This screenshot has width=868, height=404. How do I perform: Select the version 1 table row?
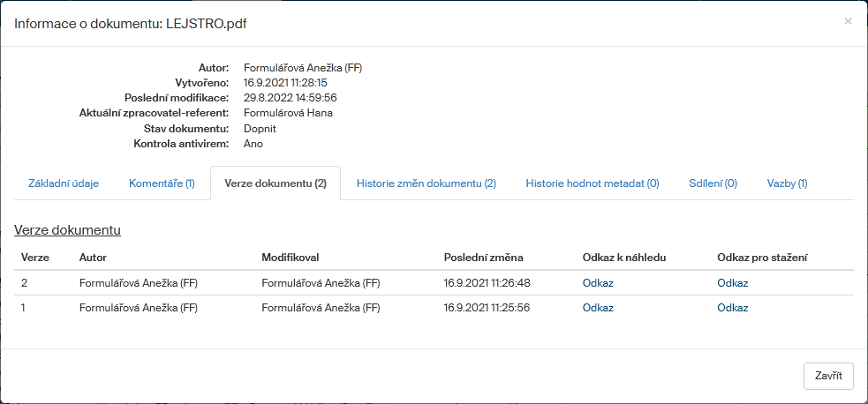coord(353,308)
